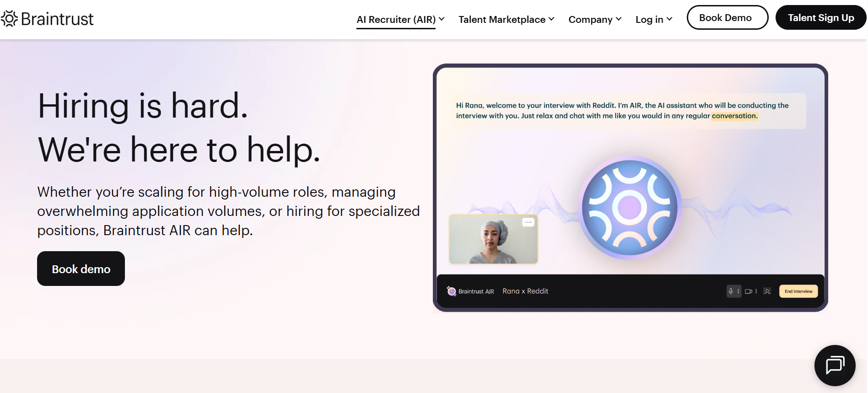The width and height of the screenshot is (868, 393).
Task: Click the Talent Sign Up button
Action: click(x=821, y=17)
